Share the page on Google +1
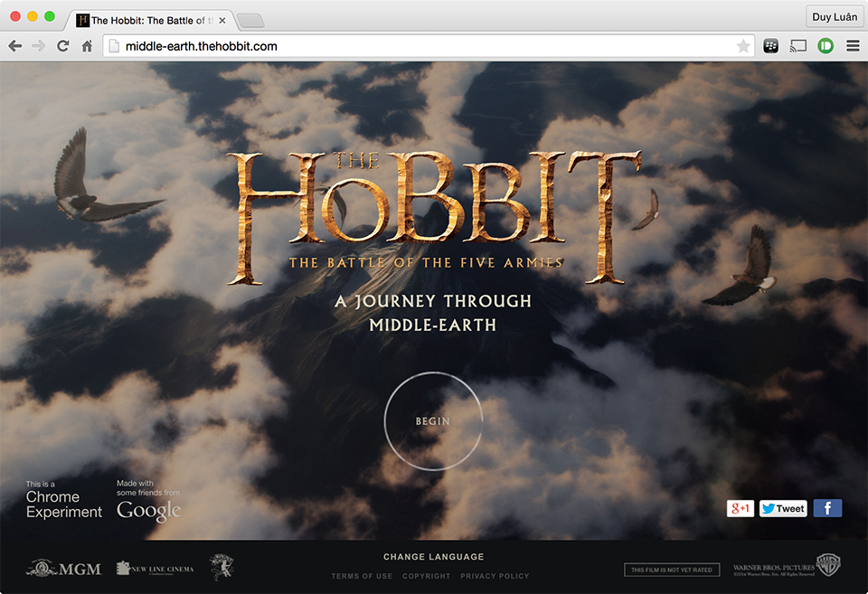 pyautogui.click(x=741, y=508)
